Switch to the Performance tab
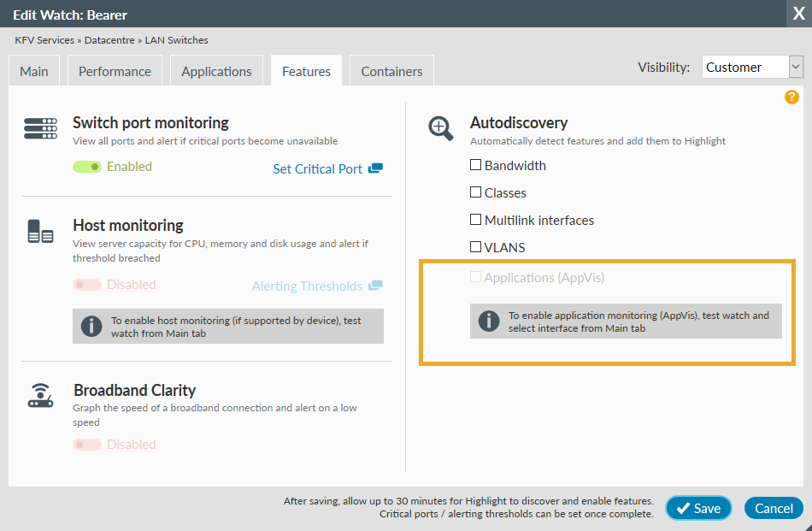 click(114, 70)
